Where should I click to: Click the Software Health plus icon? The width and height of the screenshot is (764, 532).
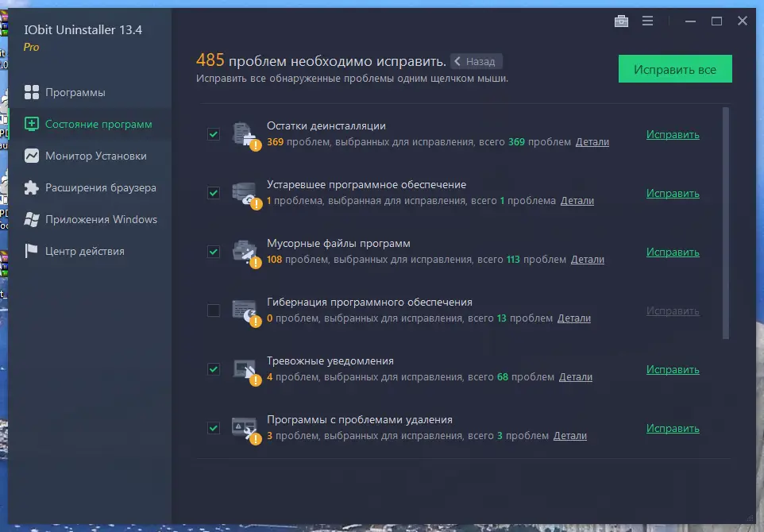pos(32,124)
